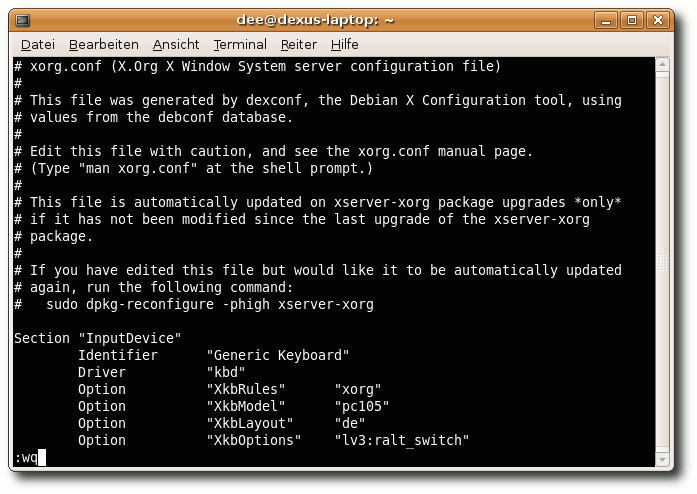
Task: Click the scrollbar down arrow
Action: pos(662,460)
